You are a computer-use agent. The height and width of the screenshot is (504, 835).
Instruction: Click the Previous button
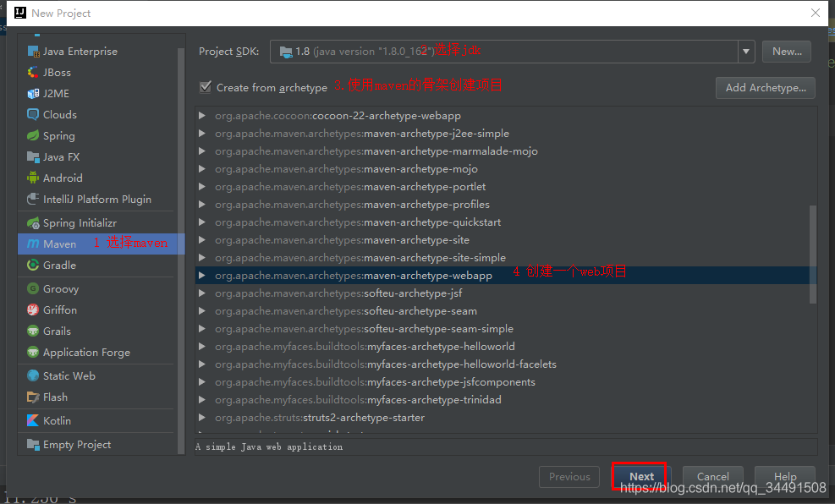coord(569,476)
